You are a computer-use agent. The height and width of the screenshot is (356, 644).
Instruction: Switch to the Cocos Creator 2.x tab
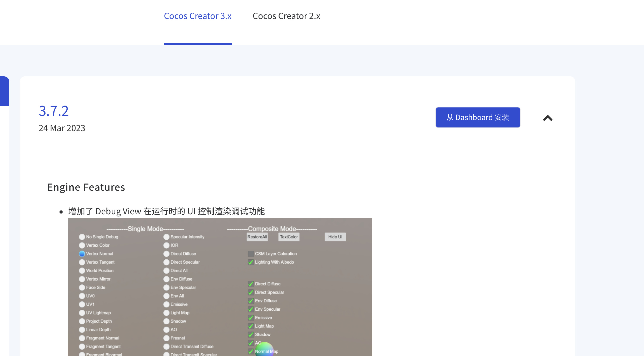pos(286,16)
